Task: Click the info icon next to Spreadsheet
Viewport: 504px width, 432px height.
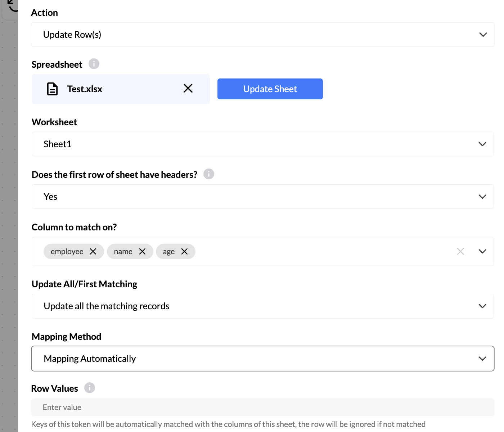Action: point(94,64)
